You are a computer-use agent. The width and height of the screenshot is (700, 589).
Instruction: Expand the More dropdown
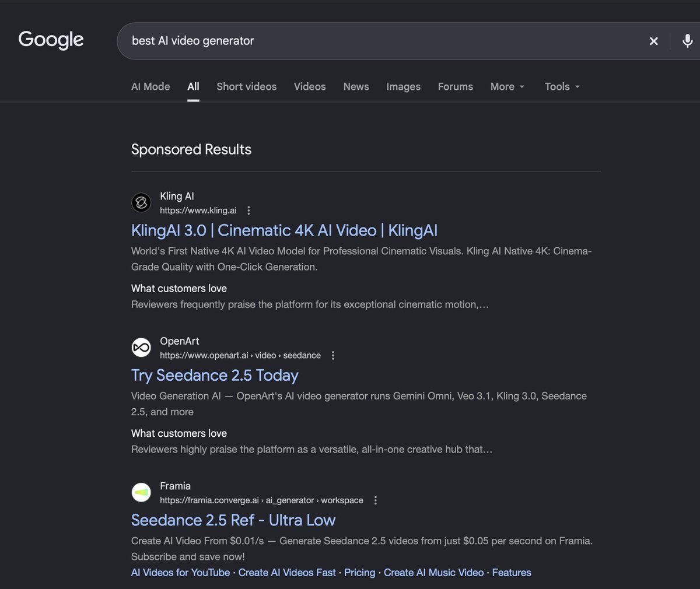tap(508, 86)
